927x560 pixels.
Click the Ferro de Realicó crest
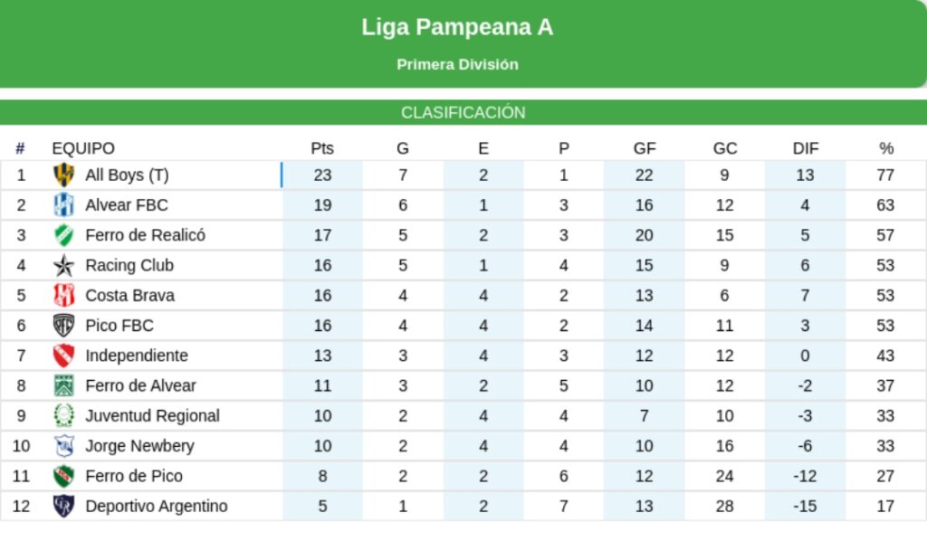63,235
